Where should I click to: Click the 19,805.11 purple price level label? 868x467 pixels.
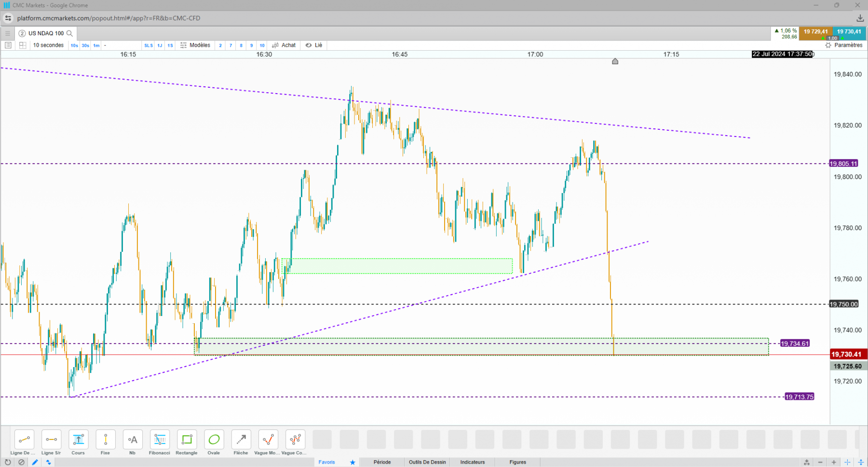click(x=843, y=164)
